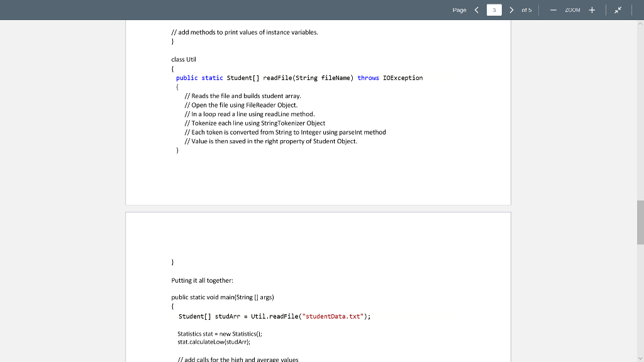Click the page number field showing 3
This screenshot has height=362, width=644.
pyautogui.click(x=494, y=10)
